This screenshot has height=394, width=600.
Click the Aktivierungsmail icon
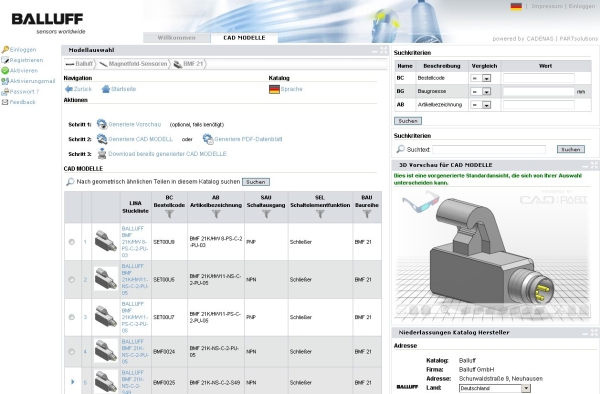click(5, 81)
